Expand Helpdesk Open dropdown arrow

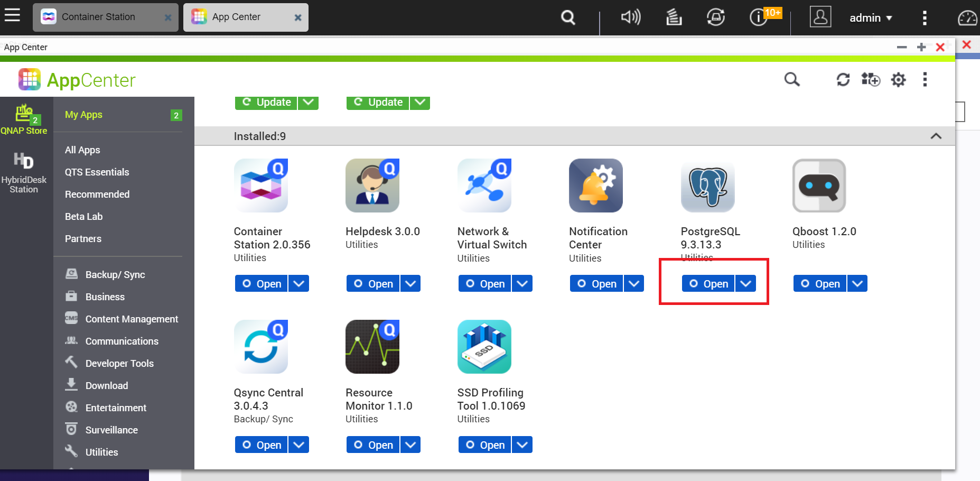[410, 284]
